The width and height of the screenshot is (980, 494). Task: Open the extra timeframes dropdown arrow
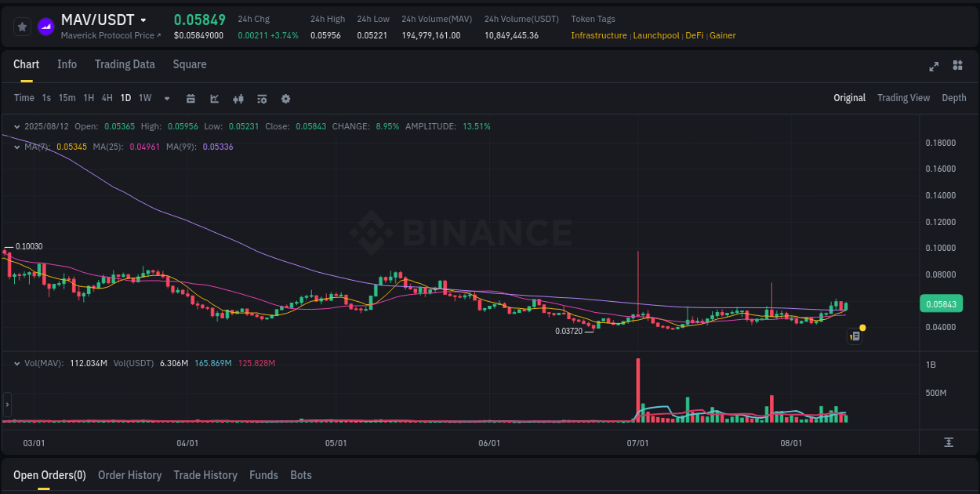165,98
